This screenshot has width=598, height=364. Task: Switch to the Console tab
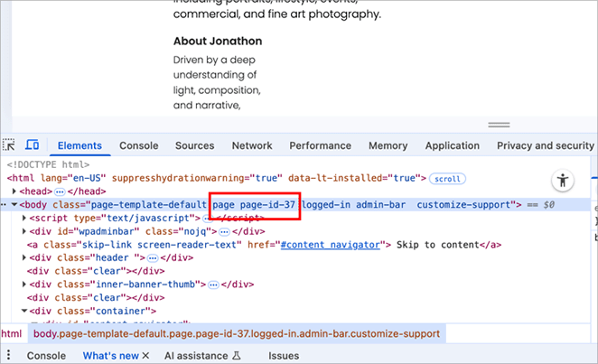coord(138,145)
